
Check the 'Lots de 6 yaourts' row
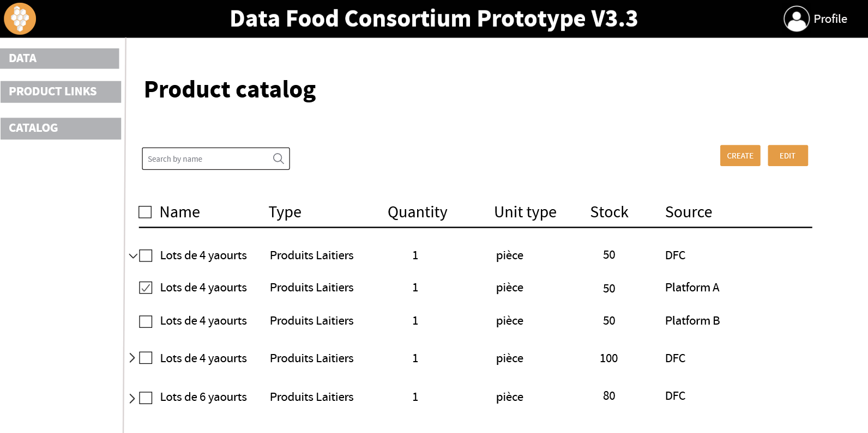pyautogui.click(x=145, y=397)
